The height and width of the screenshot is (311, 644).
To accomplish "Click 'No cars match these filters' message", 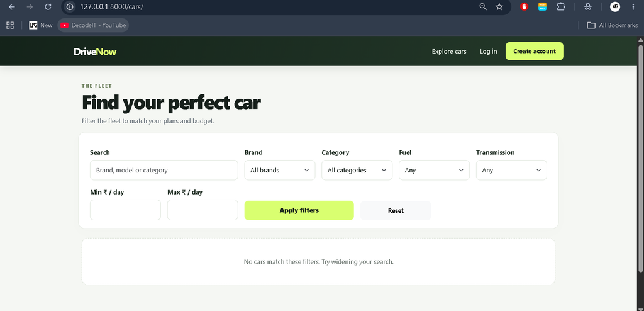I will tap(318, 262).
